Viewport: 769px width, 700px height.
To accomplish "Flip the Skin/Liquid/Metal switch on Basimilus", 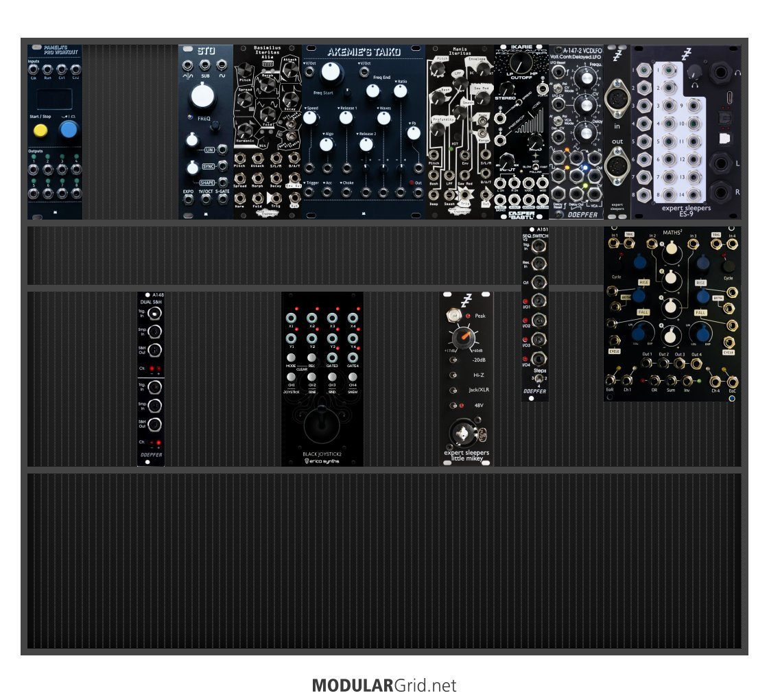I will 292,124.
